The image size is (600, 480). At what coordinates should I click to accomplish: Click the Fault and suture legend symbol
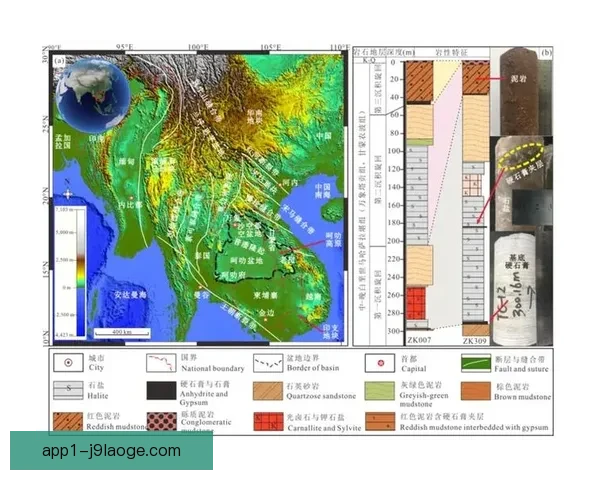(476, 363)
